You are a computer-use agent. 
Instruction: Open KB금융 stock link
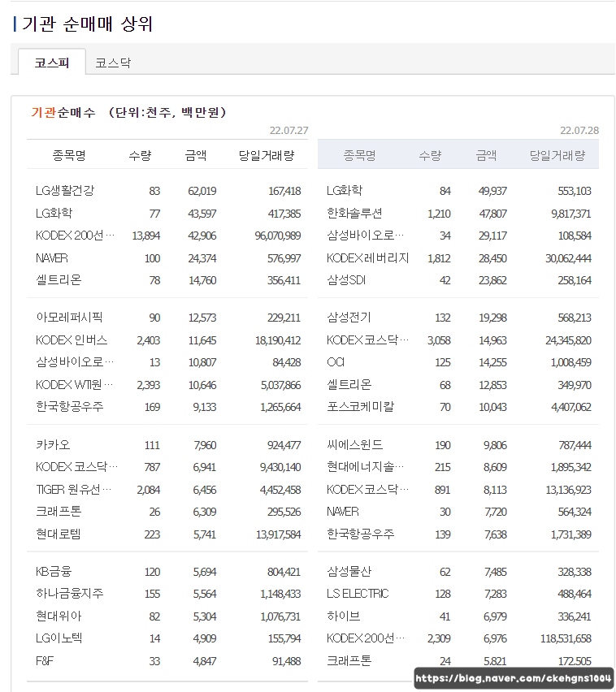(x=54, y=572)
